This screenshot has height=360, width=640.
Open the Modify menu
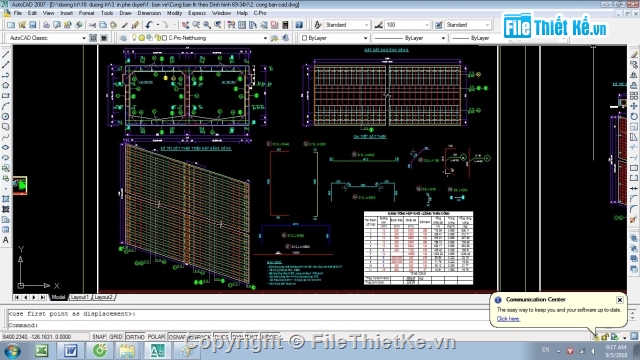pos(174,13)
